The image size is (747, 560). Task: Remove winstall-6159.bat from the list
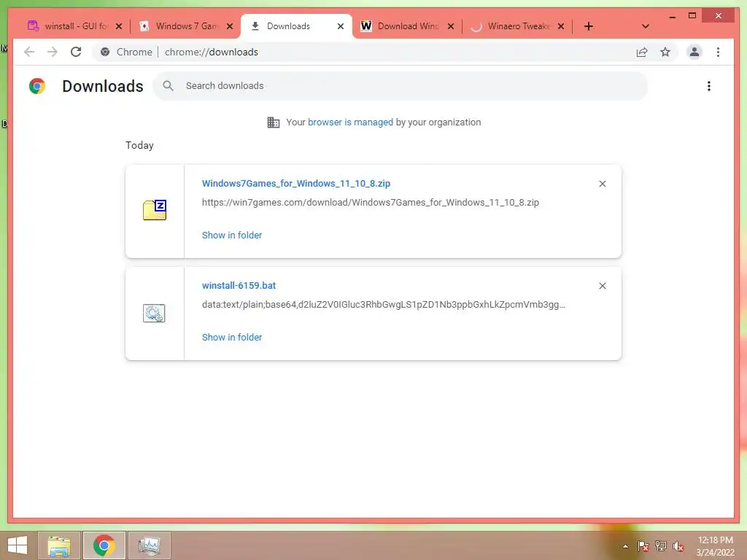point(603,286)
